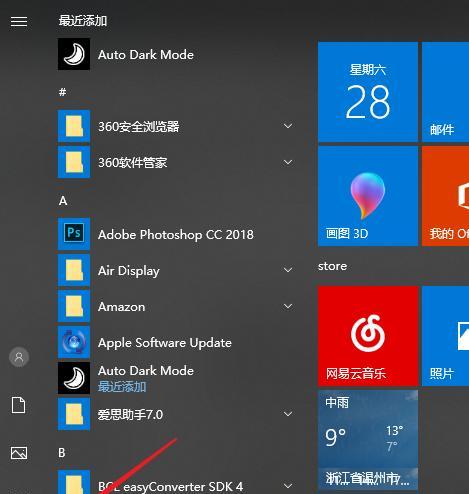Expand the 360软件管家 folder chevron

[x=288, y=162]
